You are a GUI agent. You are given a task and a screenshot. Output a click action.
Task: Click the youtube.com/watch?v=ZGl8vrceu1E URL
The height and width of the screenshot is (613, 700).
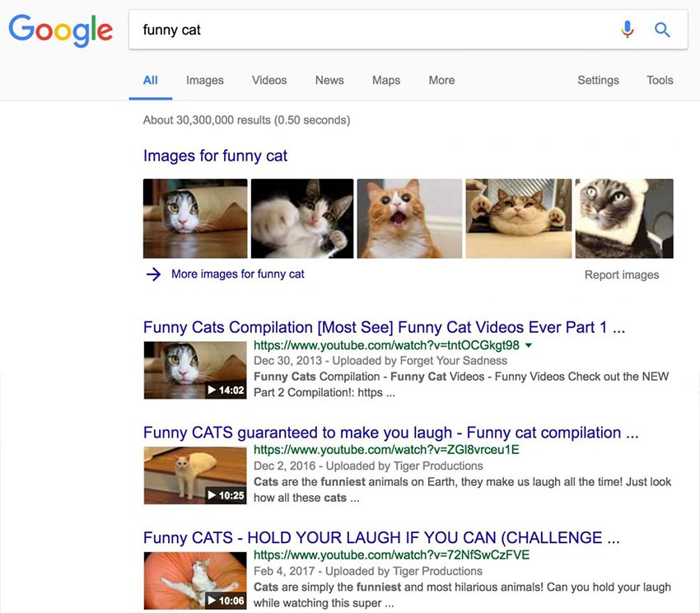click(x=386, y=450)
